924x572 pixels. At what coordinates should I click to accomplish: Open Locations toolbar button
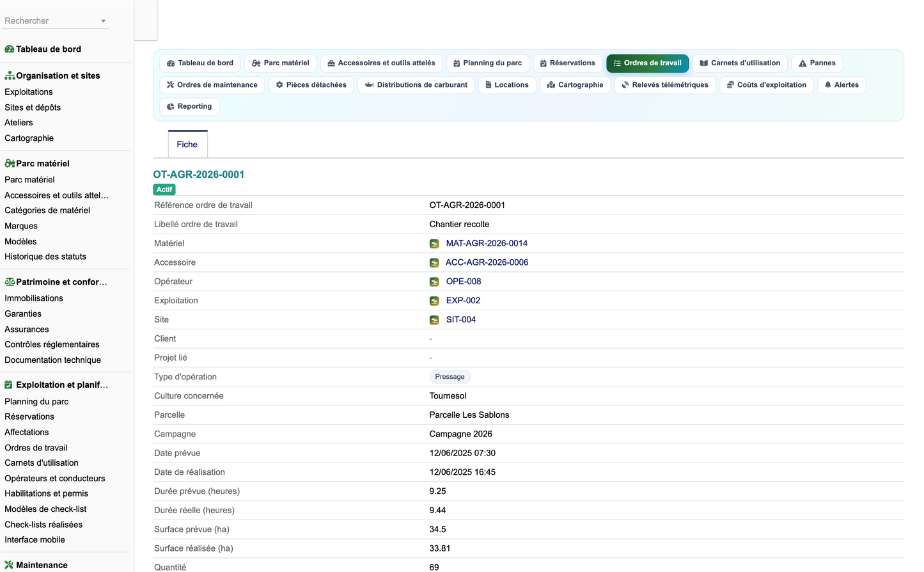[x=507, y=85]
